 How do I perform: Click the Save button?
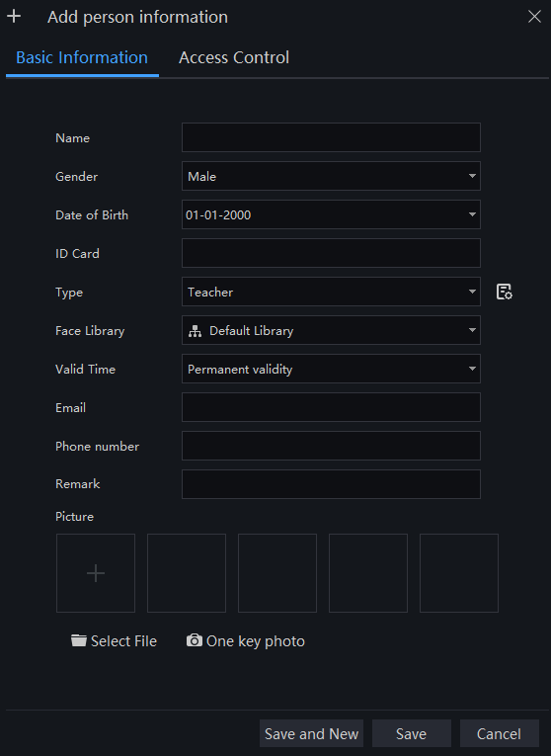point(412,733)
